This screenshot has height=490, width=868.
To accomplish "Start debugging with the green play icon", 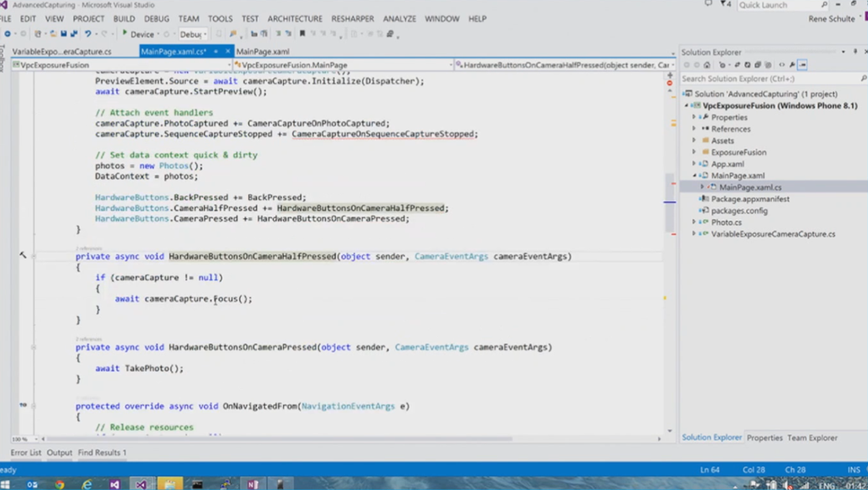I will pyautogui.click(x=125, y=33).
